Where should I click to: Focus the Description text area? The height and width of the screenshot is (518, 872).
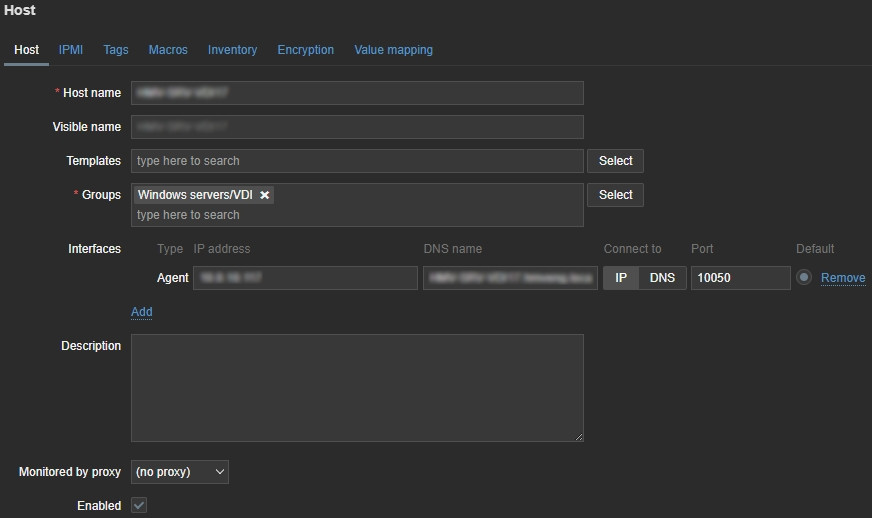pos(357,388)
